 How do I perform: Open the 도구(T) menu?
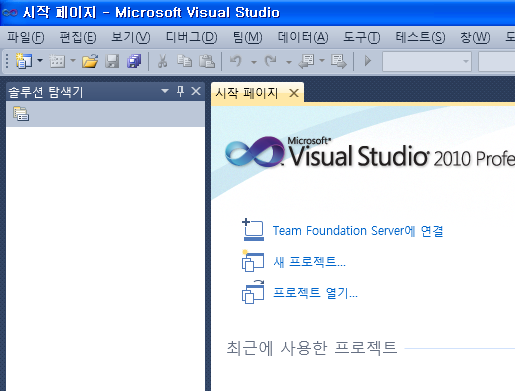coord(362,37)
